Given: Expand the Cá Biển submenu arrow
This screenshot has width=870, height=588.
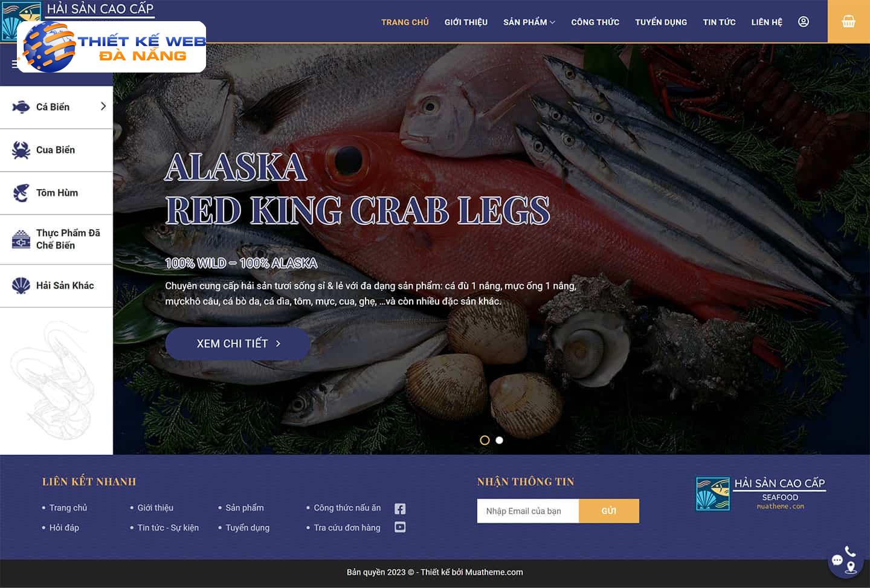Looking at the screenshot, I should (103, 106).
